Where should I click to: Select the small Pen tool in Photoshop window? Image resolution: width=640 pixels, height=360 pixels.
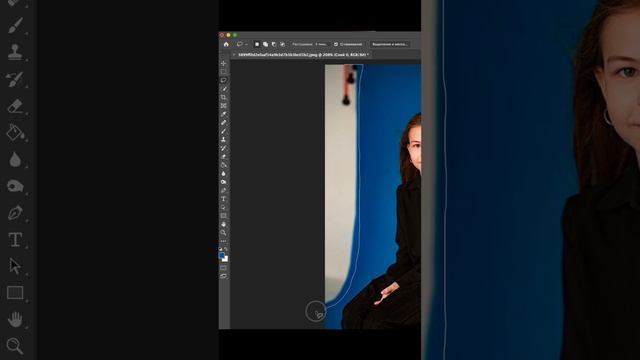223,190
